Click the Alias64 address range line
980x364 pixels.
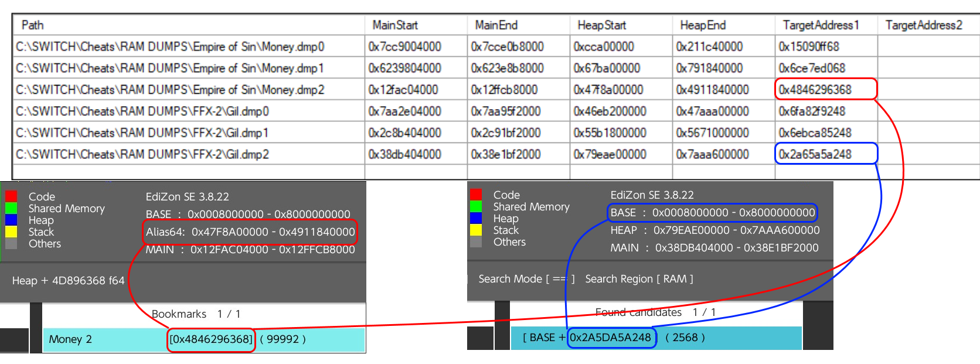(x=250, y=232)
